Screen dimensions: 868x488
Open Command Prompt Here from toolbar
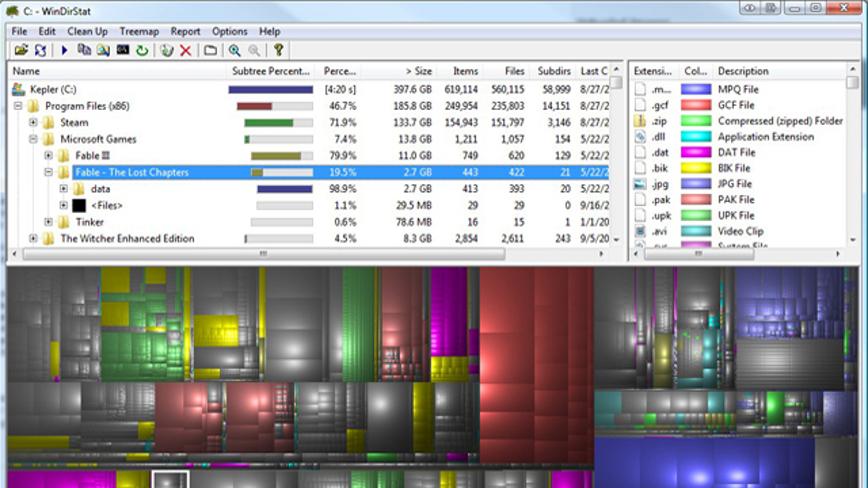[123, 50]
